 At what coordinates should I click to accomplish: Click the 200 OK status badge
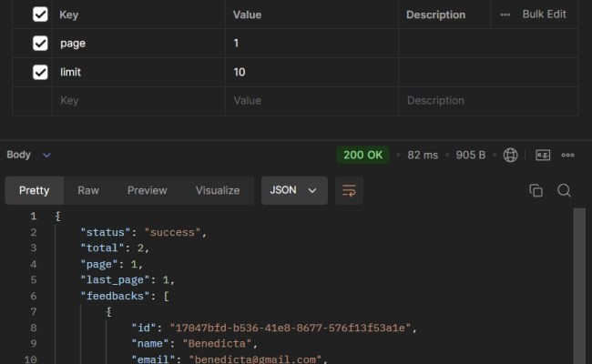click(362, 155)
